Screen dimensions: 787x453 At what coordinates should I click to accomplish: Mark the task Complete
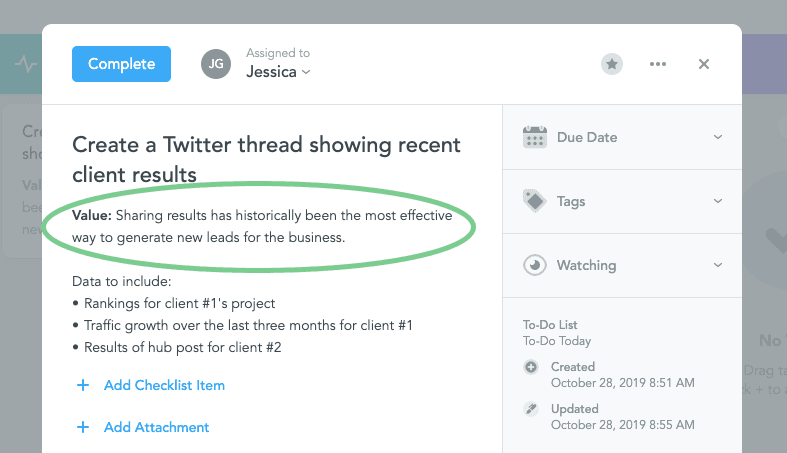coord(121,64)
